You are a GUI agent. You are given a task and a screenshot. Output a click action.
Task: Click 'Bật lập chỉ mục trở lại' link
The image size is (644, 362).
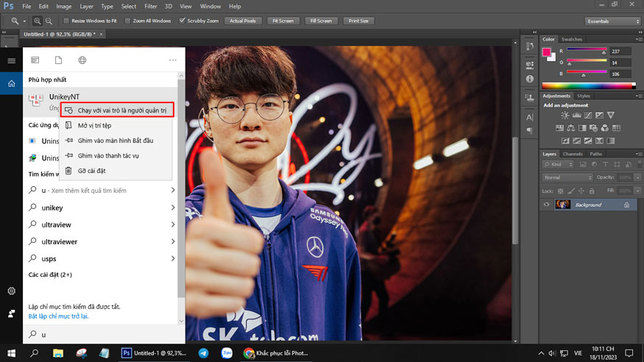(x=58, y=316)
